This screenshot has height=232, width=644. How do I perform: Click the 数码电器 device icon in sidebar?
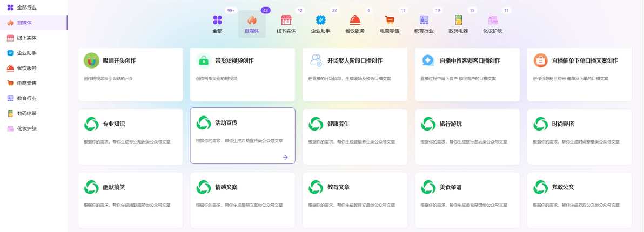[10, 113]
